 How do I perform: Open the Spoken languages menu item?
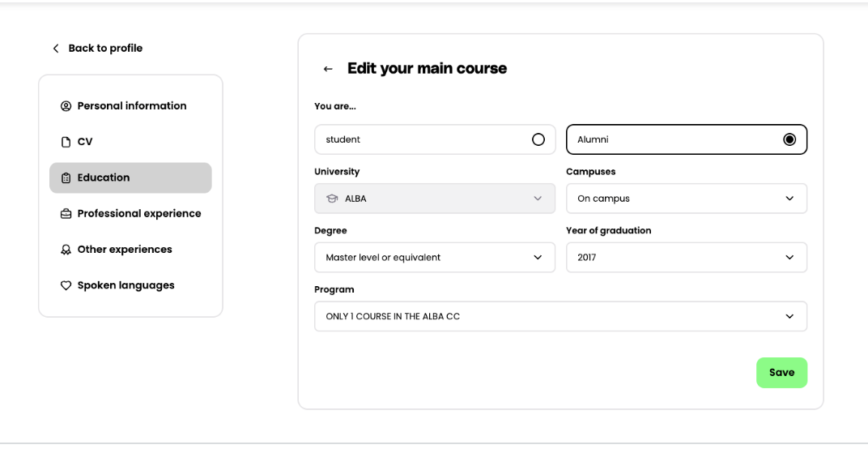coord(126,285)
